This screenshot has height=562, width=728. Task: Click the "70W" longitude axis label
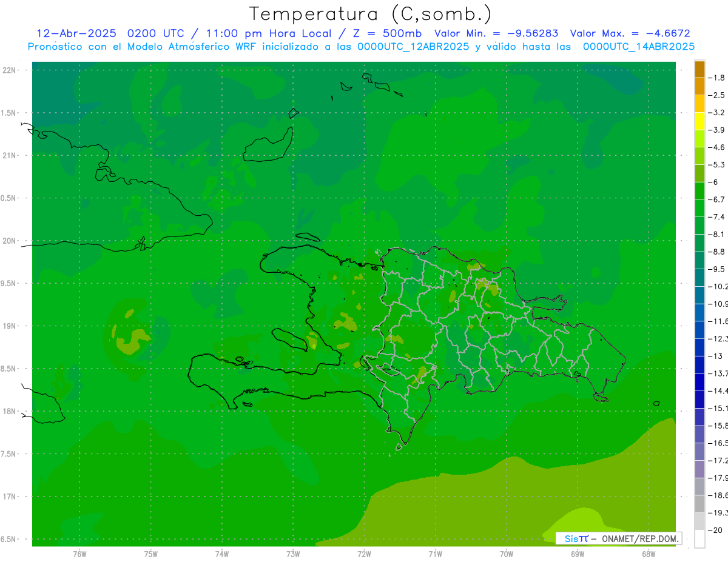507,554
